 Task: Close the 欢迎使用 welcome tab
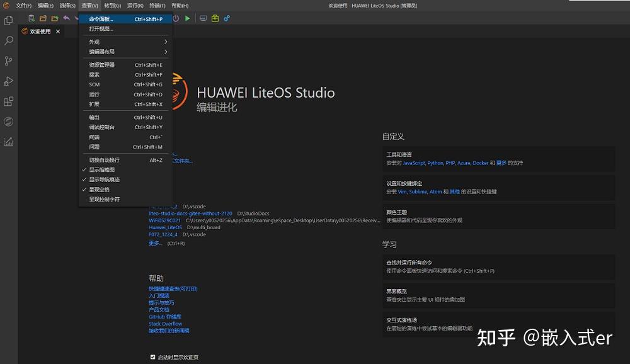pos(58,31)
